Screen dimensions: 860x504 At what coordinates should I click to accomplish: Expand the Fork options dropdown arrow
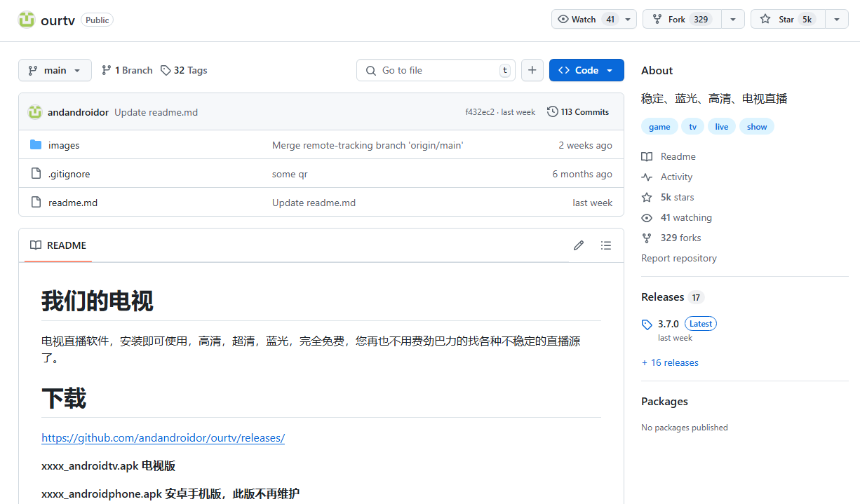click(x=733, y=20)
